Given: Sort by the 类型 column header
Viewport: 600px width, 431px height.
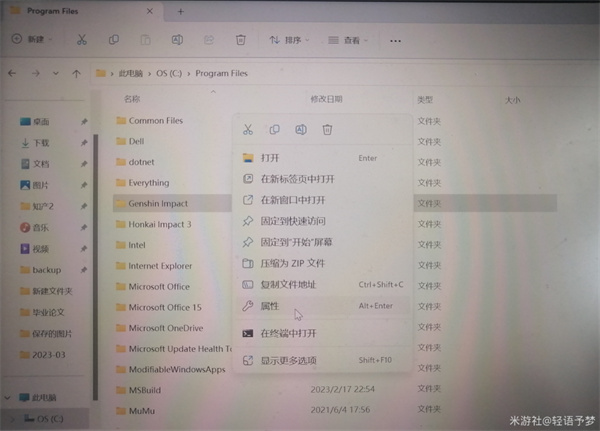Looking at the screenshot, I should tap(425, 100).
